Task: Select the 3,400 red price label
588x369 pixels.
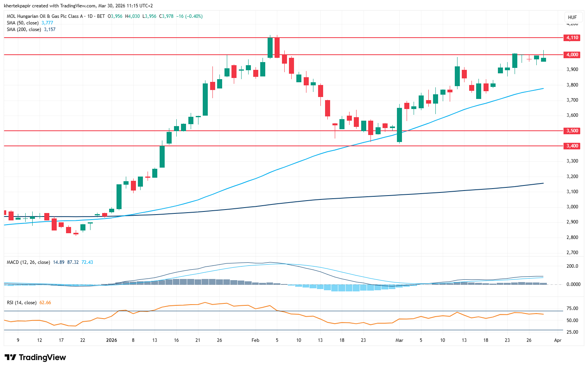Action: 572,146
